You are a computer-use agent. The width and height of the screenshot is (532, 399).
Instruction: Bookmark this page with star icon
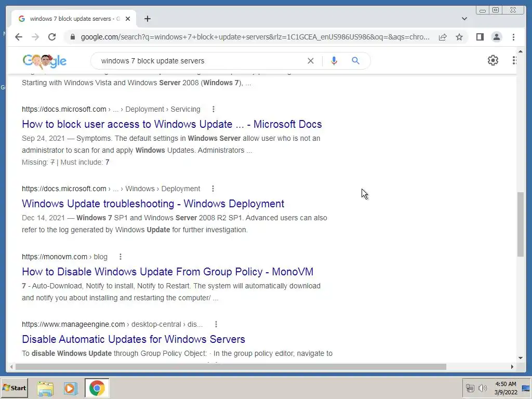tap(459, 37)
